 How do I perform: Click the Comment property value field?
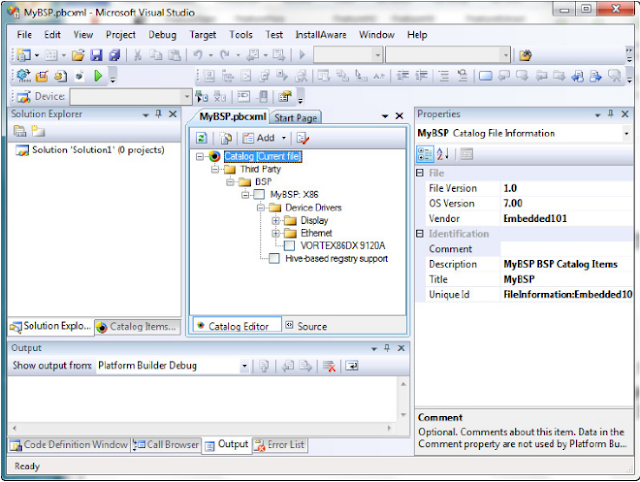567,249
